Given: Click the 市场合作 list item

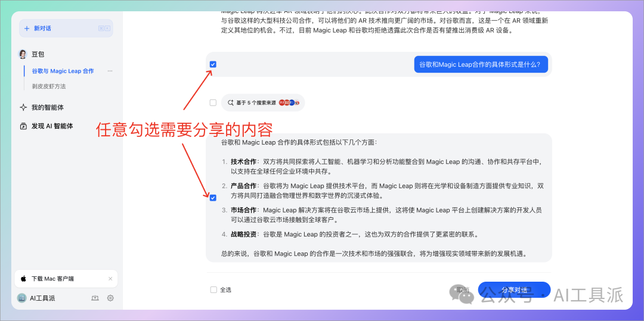Looking at the screenshot, I should pyautogui.click(x=382, y=215).
